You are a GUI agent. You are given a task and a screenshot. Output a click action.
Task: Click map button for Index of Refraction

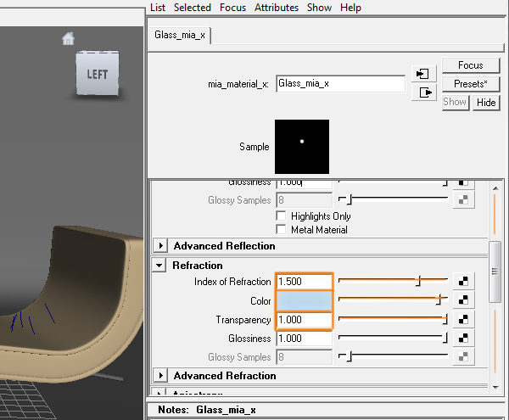[x=463, y=282]
